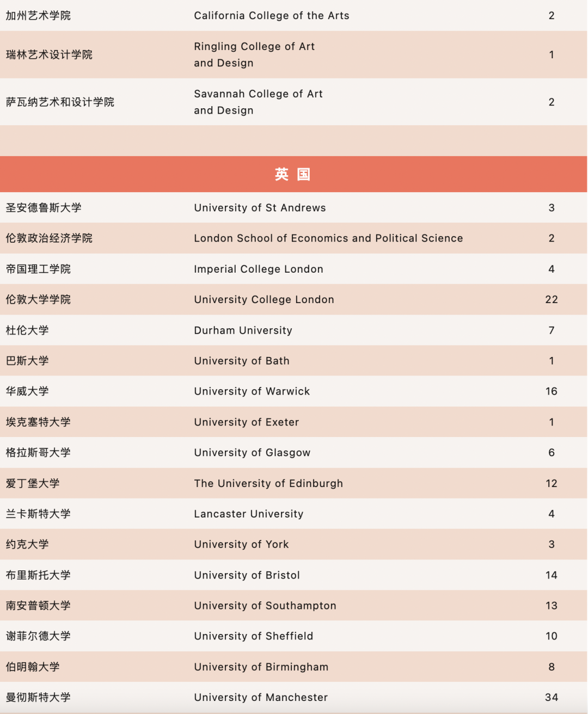Click the count 34 for University of Manchester
This screenshot has height=714, width=588.
coord(552,698)
